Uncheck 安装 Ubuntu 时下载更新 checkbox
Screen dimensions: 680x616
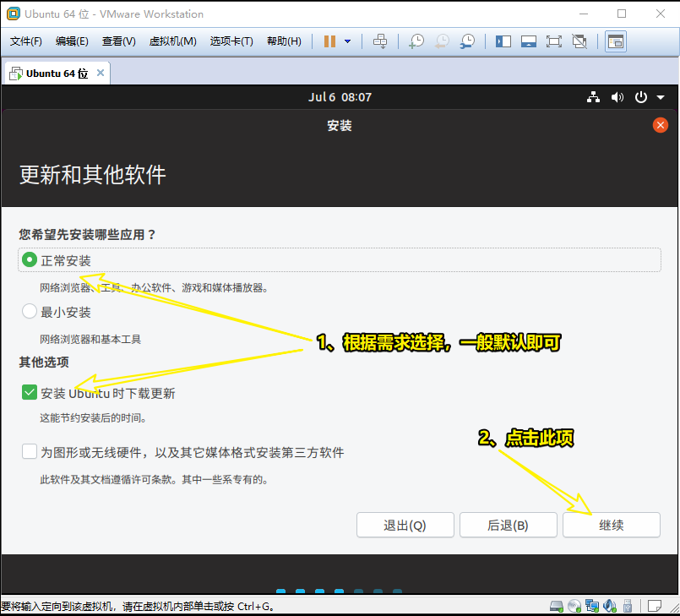click(x=30, y=393)
